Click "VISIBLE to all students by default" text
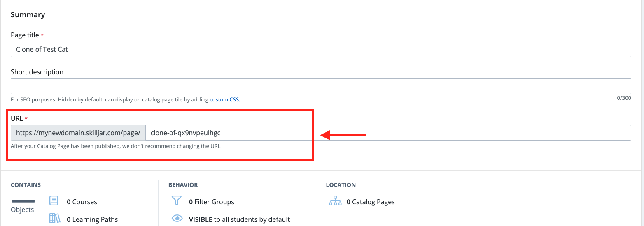Viewport: 644px width, 226px height. 239,219
